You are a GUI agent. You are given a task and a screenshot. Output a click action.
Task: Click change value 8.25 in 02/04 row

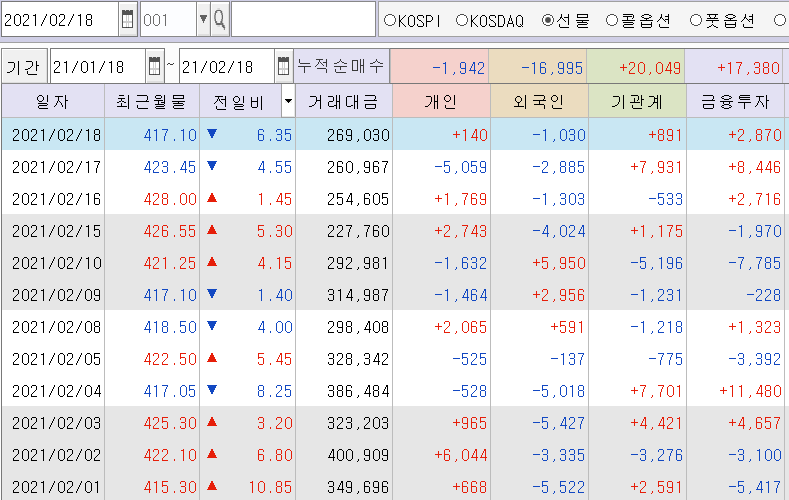[274, 391]
